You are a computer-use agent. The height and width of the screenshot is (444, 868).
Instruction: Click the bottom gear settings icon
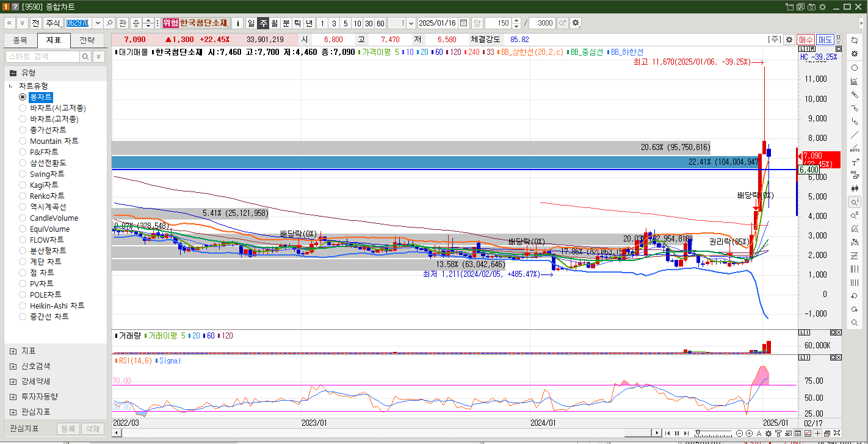pyautogui.click(x=768, y=433)
